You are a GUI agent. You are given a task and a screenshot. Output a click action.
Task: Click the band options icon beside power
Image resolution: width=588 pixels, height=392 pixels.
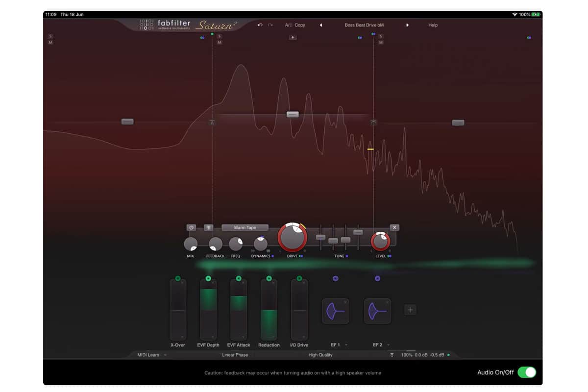coord(208,228)
